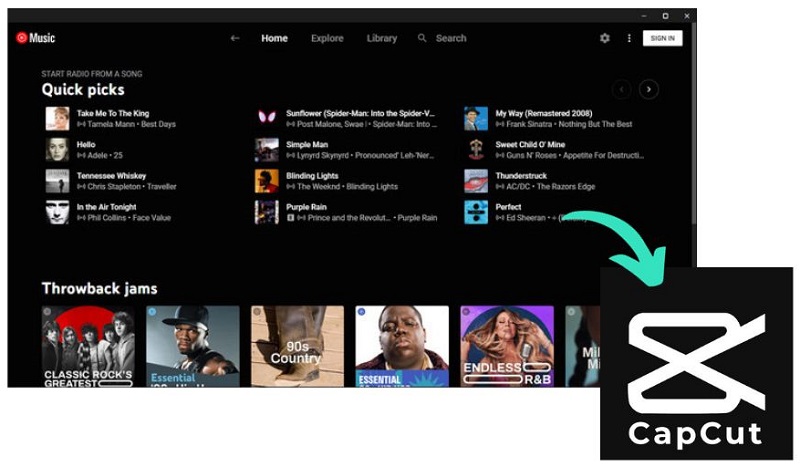Click the search magnifier icon

pos(422,38)
